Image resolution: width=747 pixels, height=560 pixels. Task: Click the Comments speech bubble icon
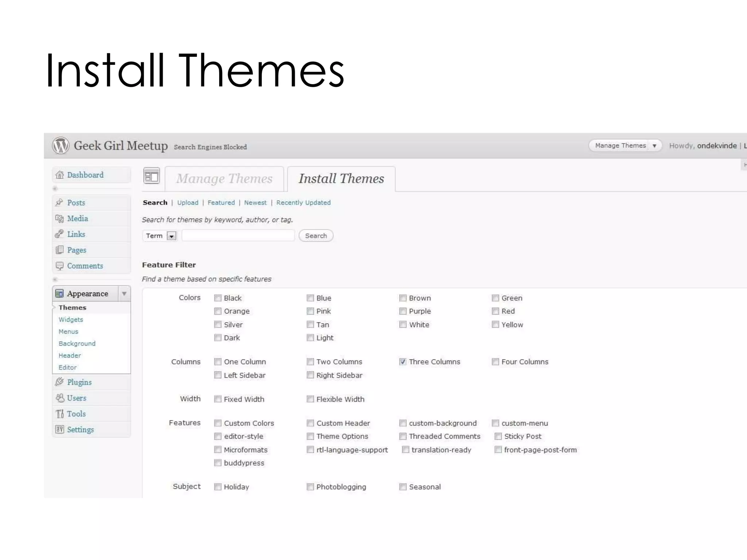[59, 266]
